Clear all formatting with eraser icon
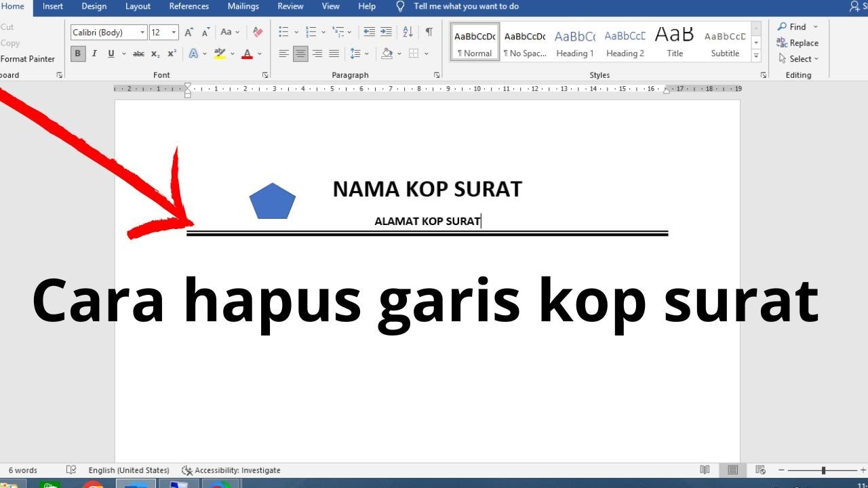This screenshot has height=488, width=868. 258,32
